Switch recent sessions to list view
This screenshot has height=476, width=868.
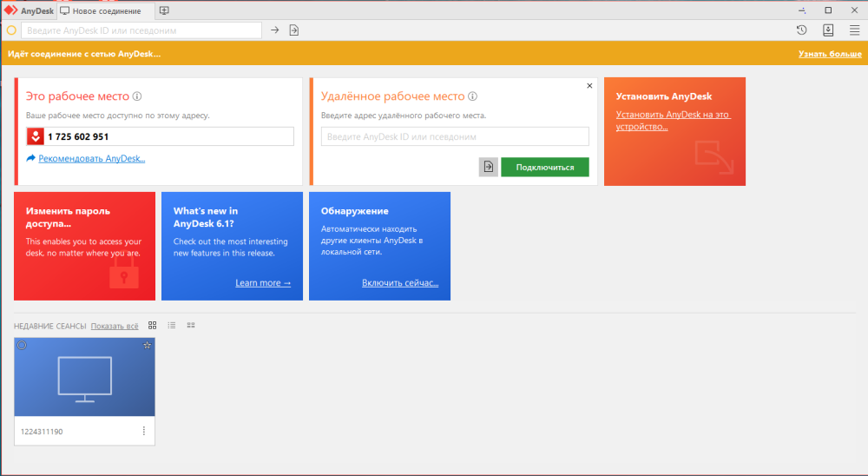click(x=172, y=325)
